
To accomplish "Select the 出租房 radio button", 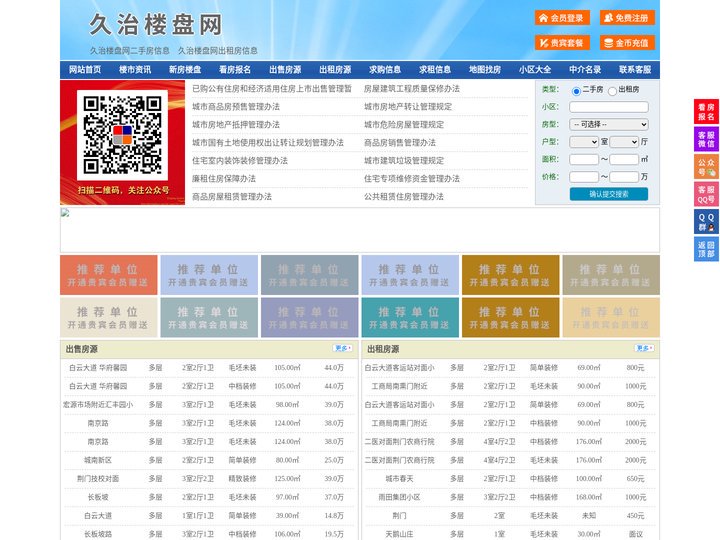I will (612, 91).
